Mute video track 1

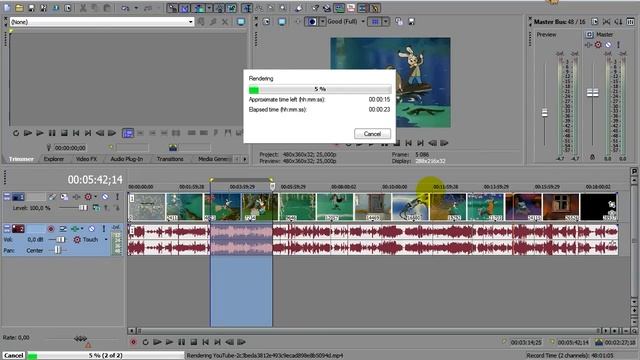point(105,197)
